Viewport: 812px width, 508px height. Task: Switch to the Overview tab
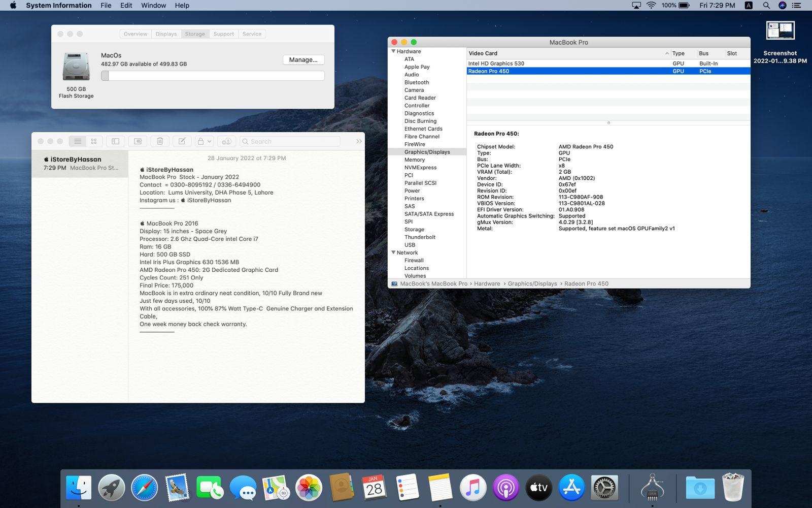tap(136, 34)
